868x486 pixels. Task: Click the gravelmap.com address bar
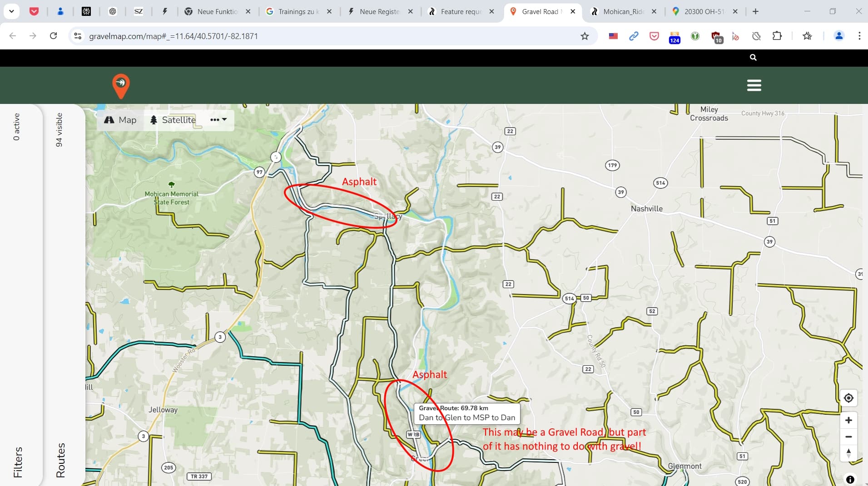[318, 36]
